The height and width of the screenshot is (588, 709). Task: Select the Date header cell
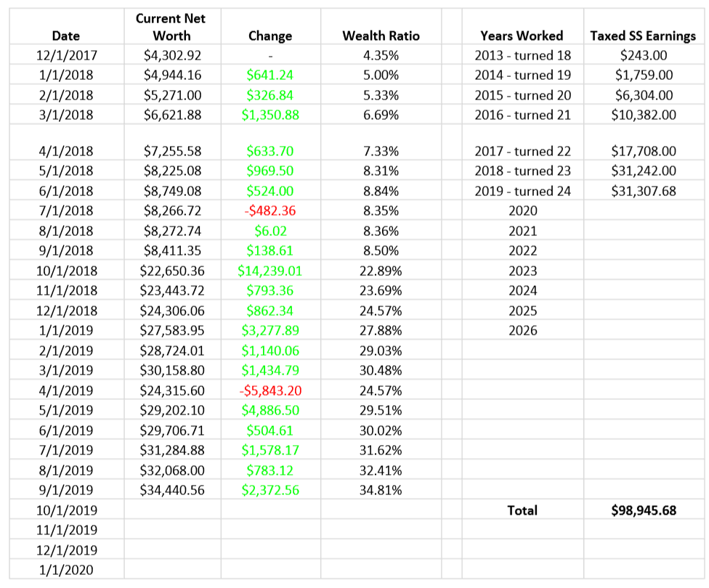[66, 36]
